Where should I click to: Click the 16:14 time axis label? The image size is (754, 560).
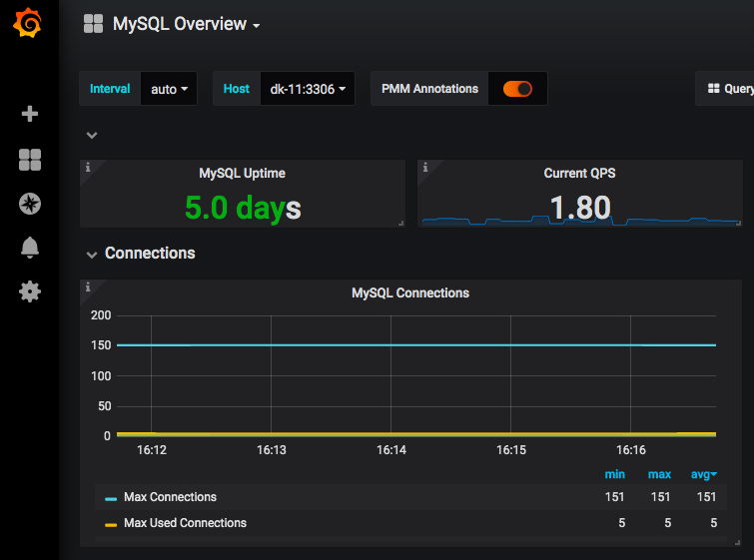pyautogui.click(x=390, y=450)
